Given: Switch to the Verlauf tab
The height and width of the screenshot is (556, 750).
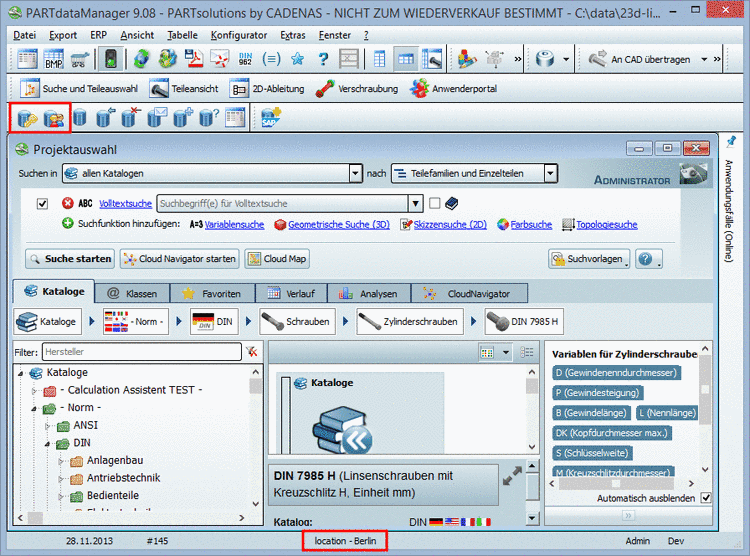Looking at the screenshot, I should click(291, 293).
